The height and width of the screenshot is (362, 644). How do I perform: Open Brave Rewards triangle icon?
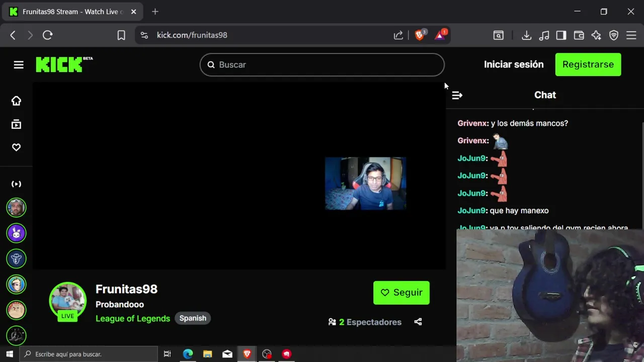440,35
